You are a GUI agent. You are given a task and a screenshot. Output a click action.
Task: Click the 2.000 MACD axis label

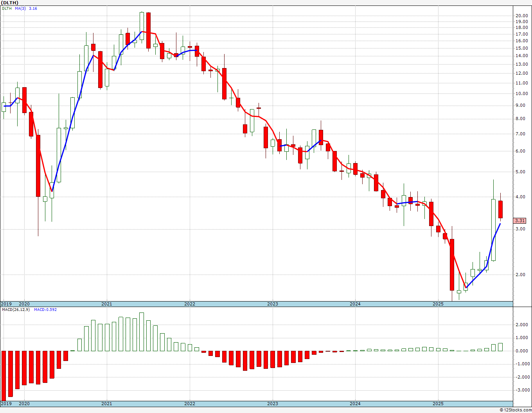coord(522,325)
